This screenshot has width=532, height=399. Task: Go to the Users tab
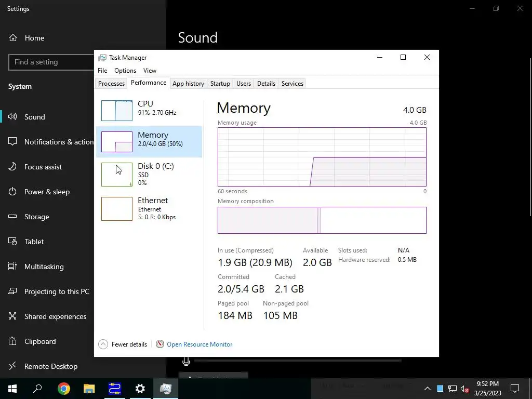click(x=244, y=84)
